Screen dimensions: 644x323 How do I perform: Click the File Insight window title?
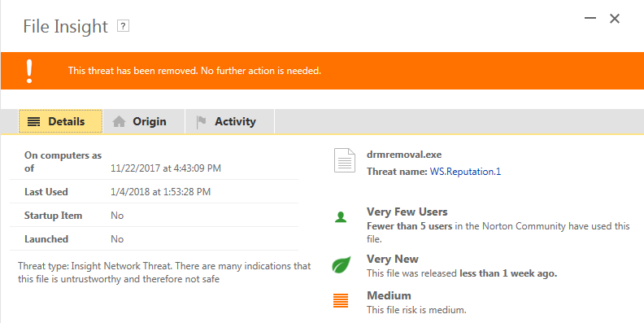click(x=65, y=27)
